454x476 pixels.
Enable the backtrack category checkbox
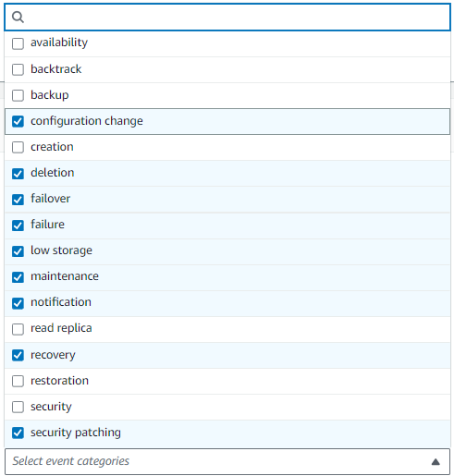click(x=18, y=69)
